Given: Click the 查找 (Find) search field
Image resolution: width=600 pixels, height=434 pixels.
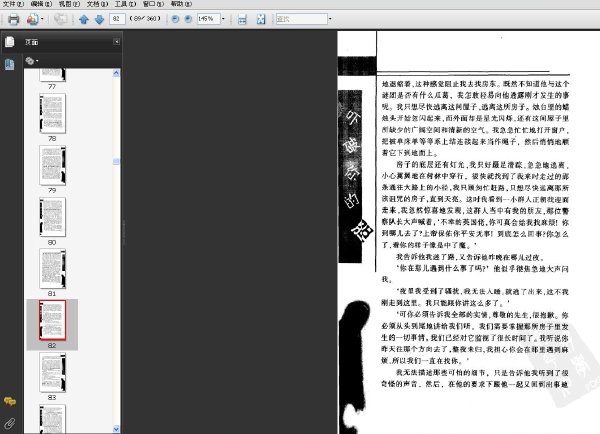Looking at the screenshot, I should [x=302, y=19].
